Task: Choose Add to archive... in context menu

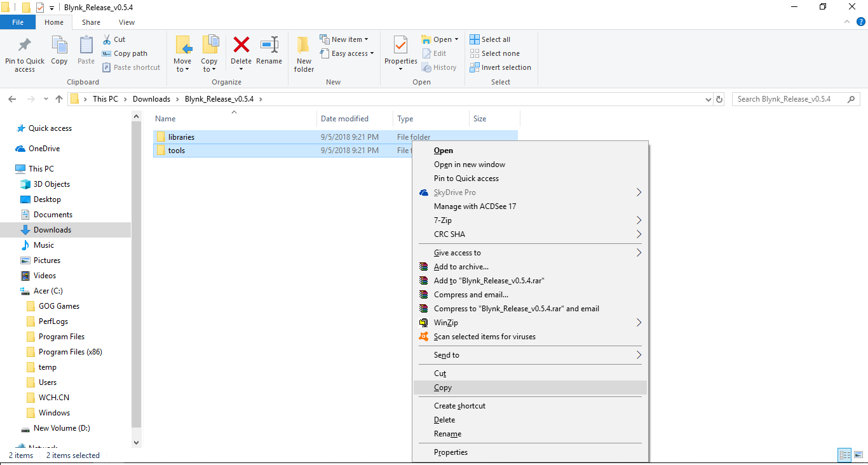Action: 529,267
